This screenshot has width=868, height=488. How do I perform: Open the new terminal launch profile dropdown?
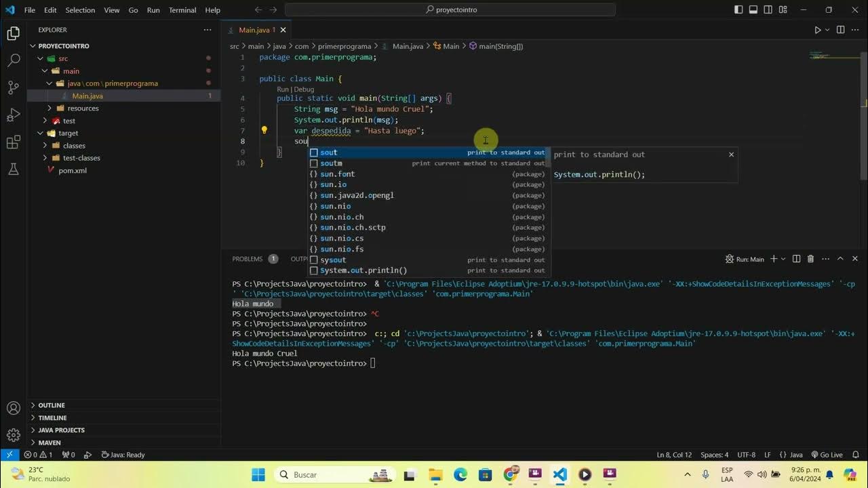(x=783, y=259)
